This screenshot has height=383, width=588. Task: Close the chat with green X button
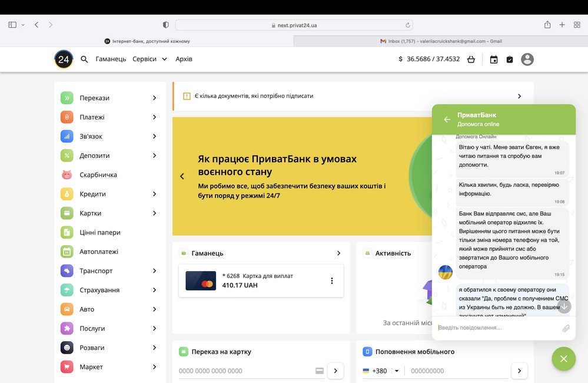564,359
